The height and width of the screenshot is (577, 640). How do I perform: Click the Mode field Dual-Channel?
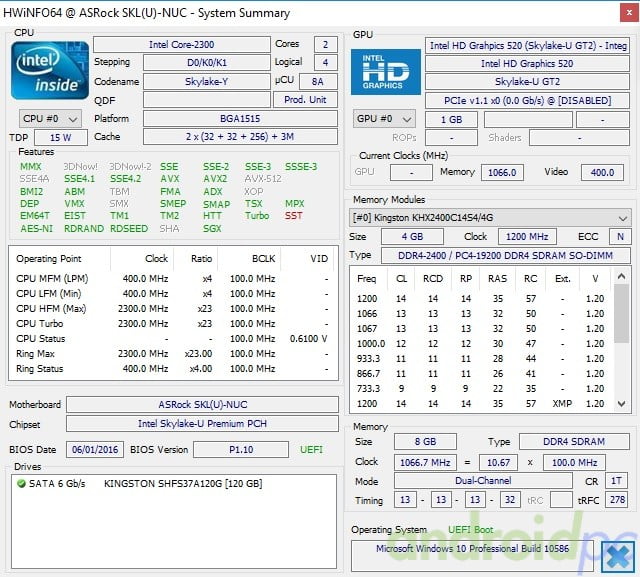click(483, 481)
